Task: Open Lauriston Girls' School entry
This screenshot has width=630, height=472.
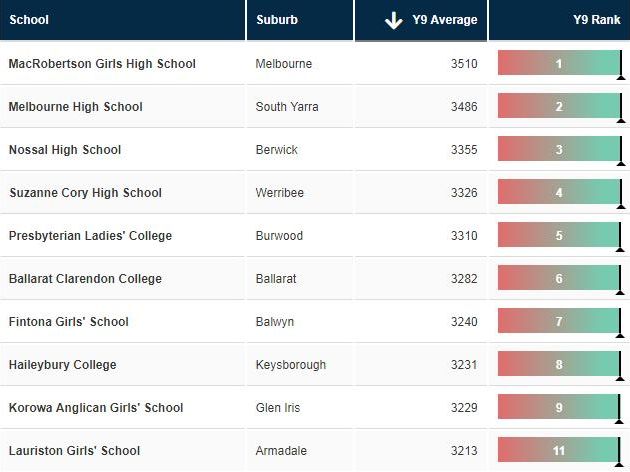Action: pos(74,450)
